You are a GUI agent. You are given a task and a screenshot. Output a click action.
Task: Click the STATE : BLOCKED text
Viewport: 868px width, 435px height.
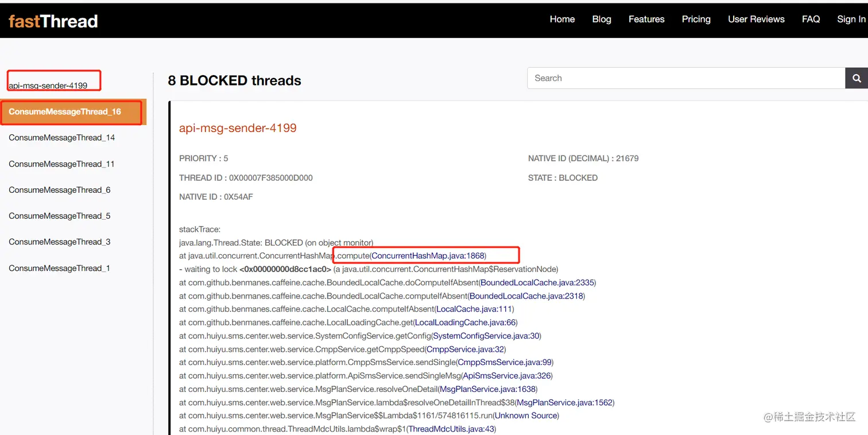[563, 178]
